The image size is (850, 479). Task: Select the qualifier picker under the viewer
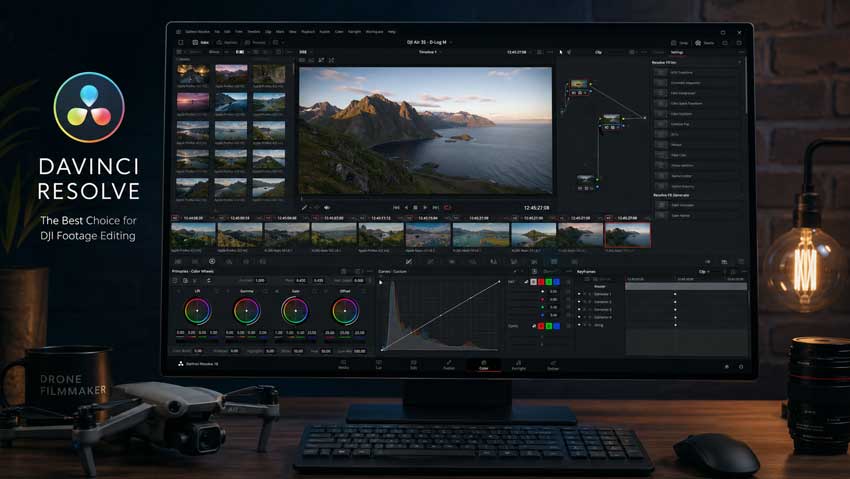pos(305,208)
